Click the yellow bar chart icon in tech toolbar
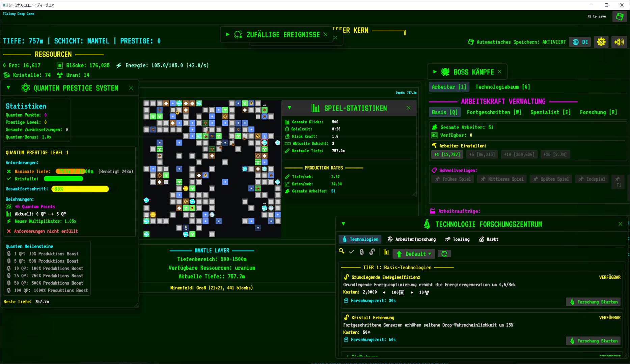This screenshot has height=364, width=630. (386, 252)
